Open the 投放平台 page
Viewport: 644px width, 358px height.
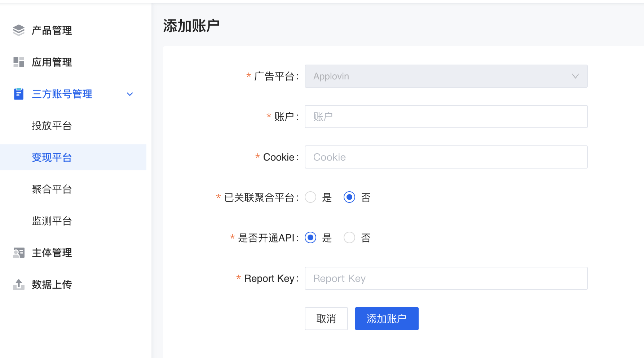click(x=52, y=126)
